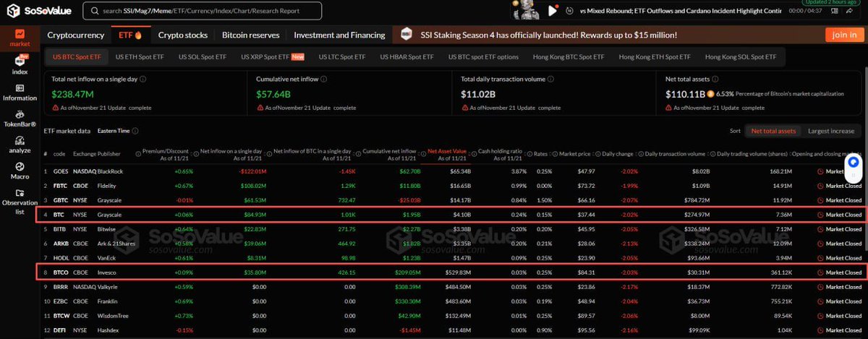Open the ARKB ticker row link
The image size is (868, 339).
point(60,244)
